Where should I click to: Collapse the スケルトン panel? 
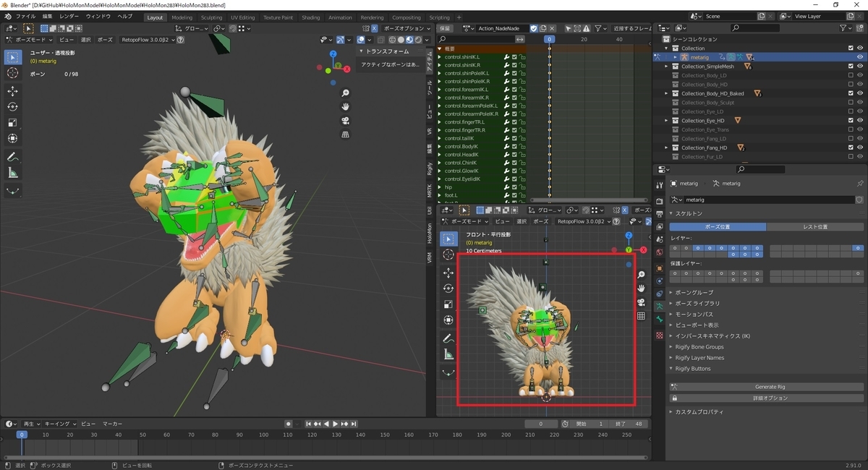point(671,214)
